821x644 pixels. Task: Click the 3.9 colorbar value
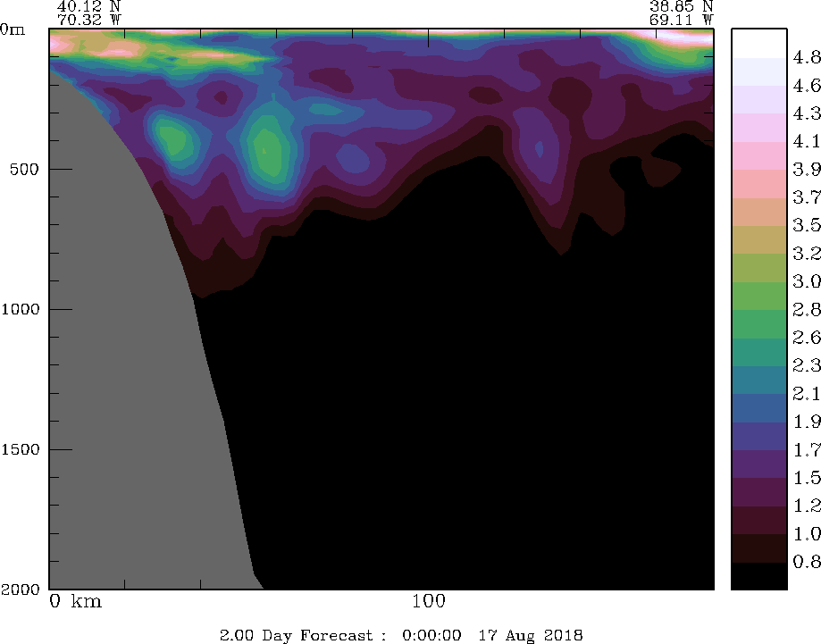click(807, 169)
